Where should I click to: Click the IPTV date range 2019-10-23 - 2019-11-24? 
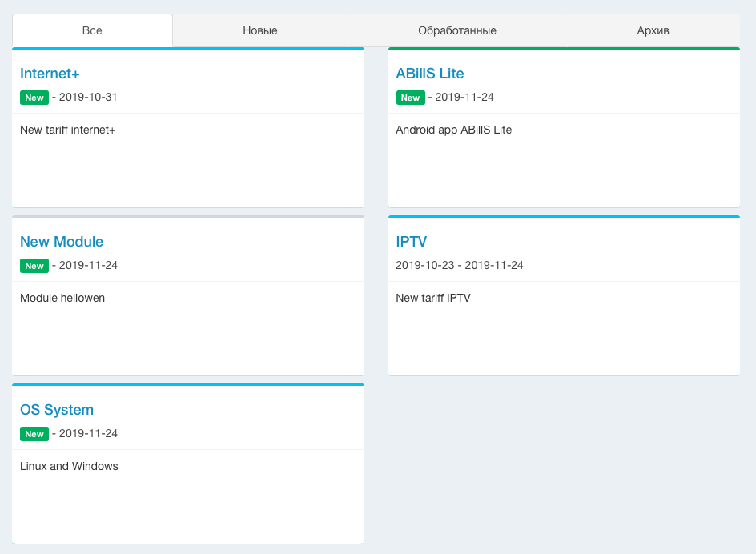coord(459,266)
